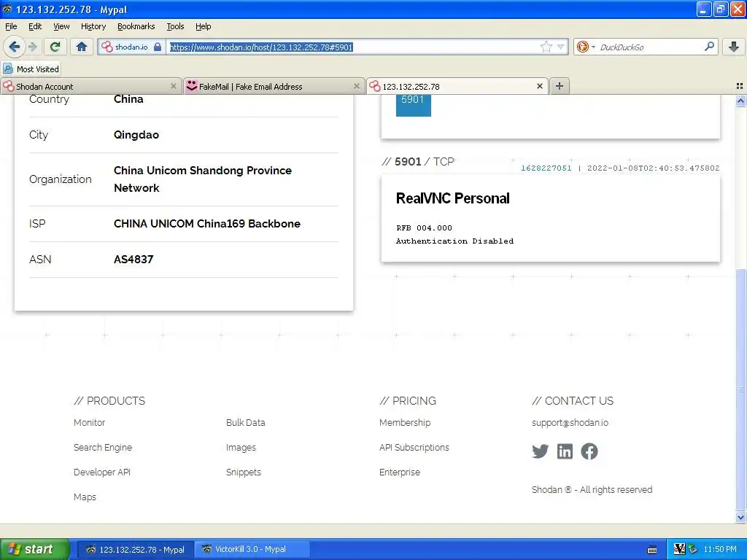Screen dimensions: 747x560
Task: Open the Maps footer link
Action: tap(85, 497)
